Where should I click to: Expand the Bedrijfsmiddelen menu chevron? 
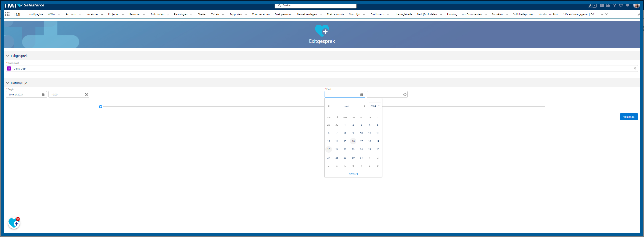click(441, 15)
